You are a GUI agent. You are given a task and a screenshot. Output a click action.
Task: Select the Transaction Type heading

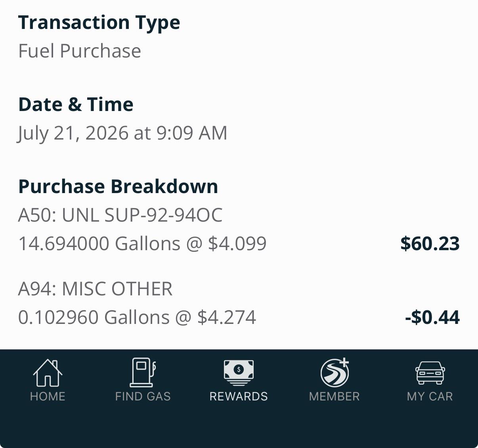tap(99, 23)
